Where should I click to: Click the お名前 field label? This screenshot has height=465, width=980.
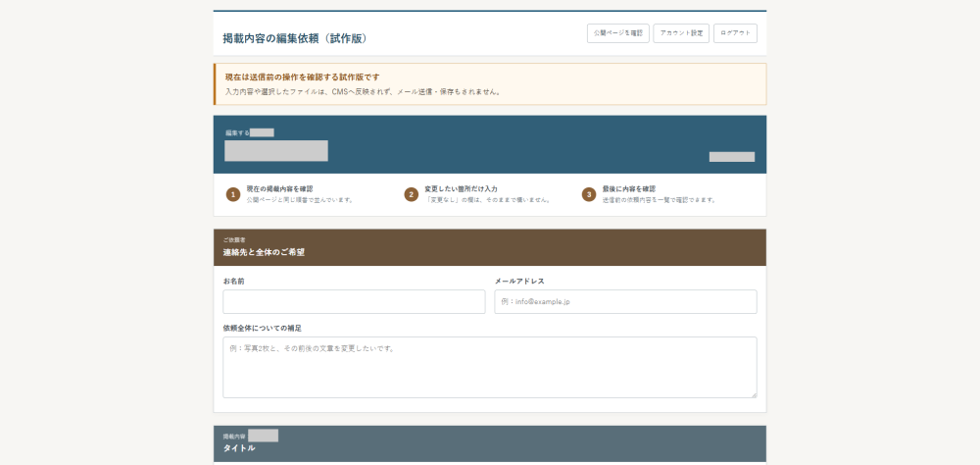pyautogui.click(x=234, y=281)
